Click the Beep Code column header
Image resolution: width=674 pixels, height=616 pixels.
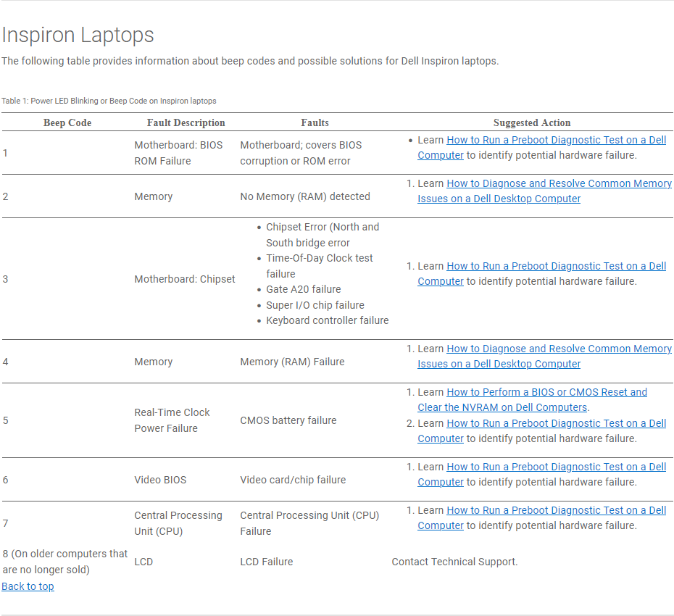click(x=67, y=122)
